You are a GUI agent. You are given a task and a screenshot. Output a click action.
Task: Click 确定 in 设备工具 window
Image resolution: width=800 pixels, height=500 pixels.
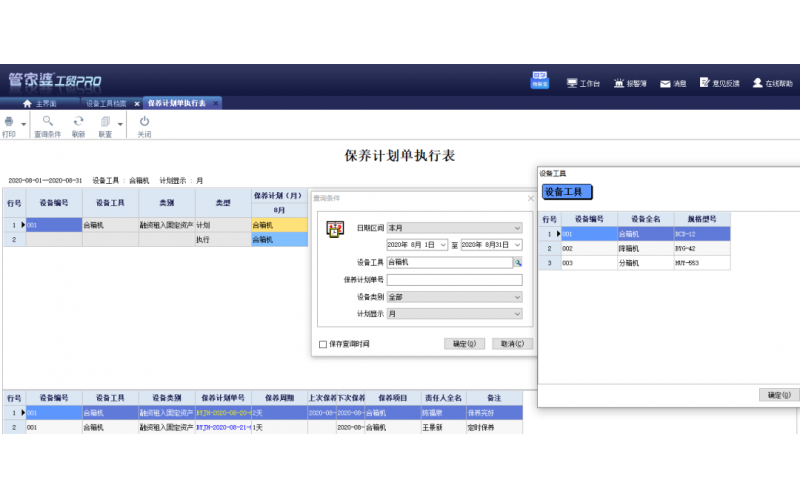click(x=779, y=395)
